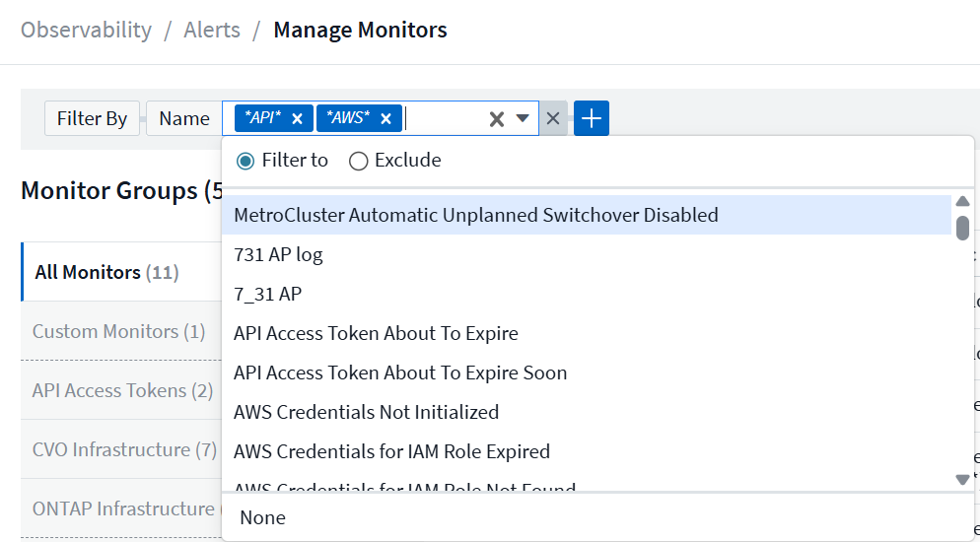Viewport: 980px width, 542px height.
Task: Select None at the list bottom
Action: coord(262,517)
